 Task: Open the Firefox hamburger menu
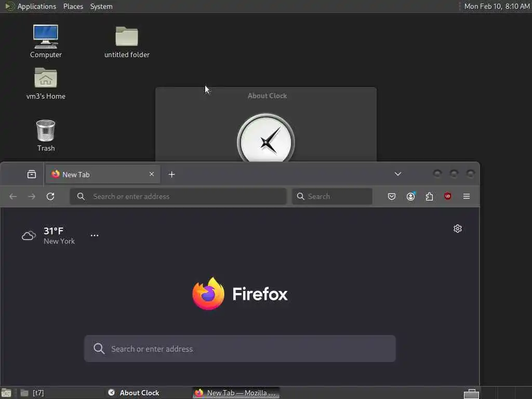467,196
